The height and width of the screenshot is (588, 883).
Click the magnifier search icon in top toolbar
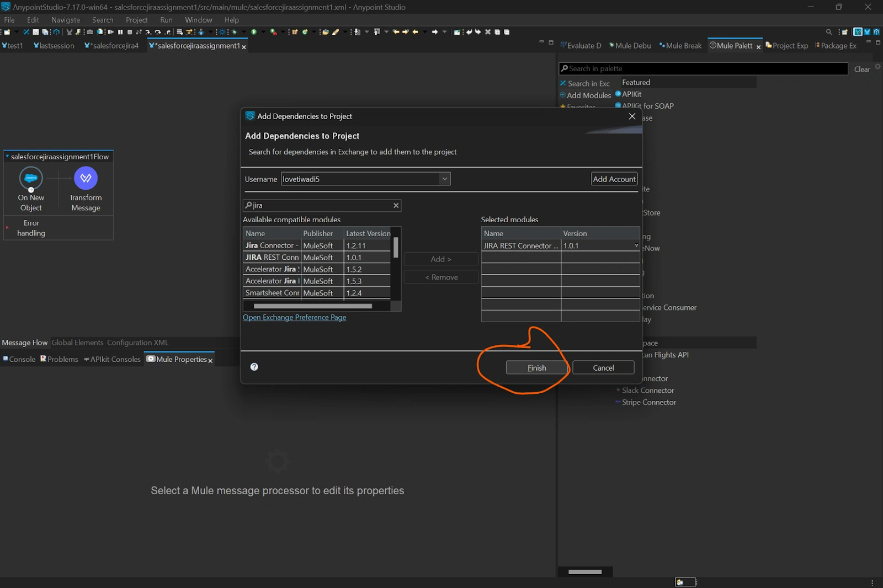tap(829, 32)
